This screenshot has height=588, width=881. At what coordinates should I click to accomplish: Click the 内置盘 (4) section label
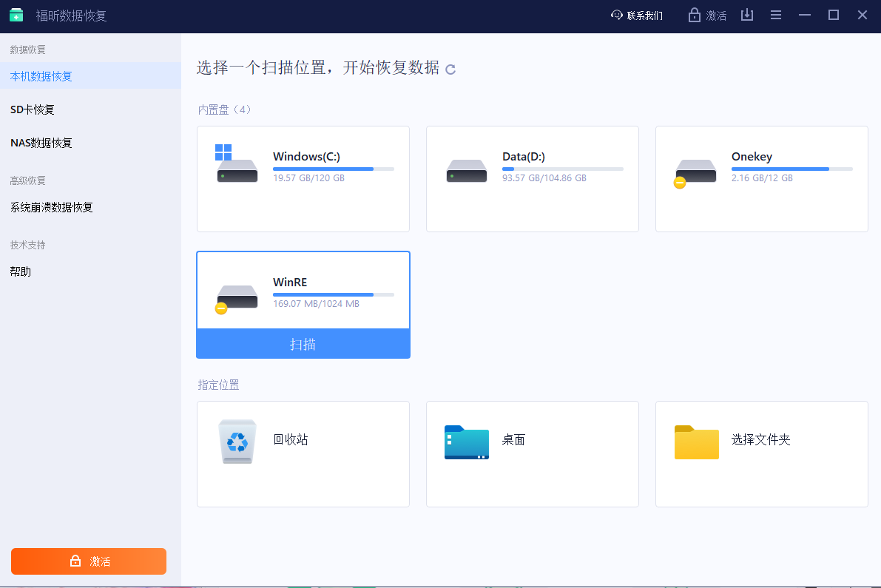click(224, 109)
